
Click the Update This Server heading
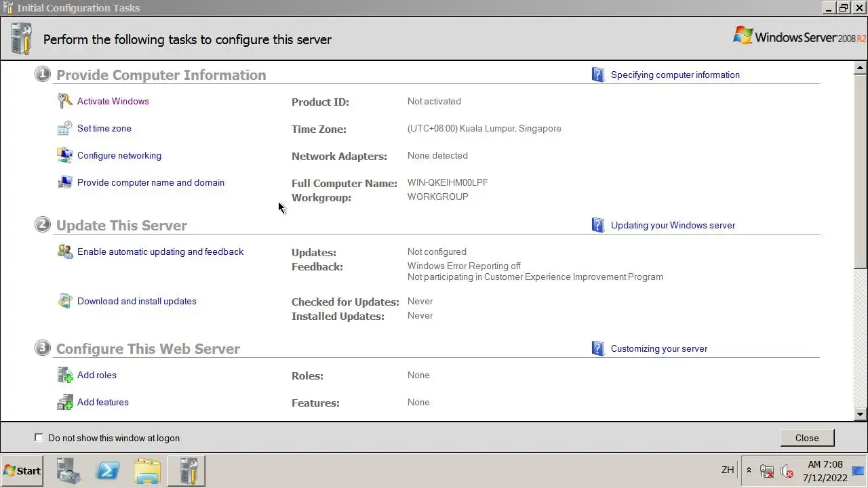point(121,225)
